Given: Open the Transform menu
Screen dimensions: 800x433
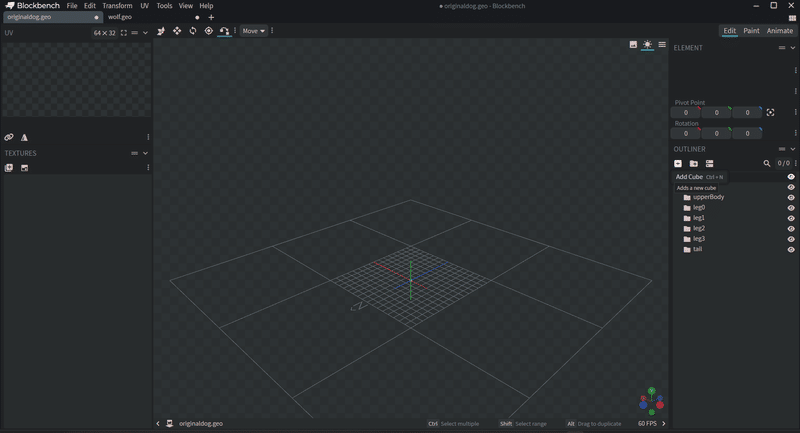Looking at the screenshot, I should (x=117, y=6).
